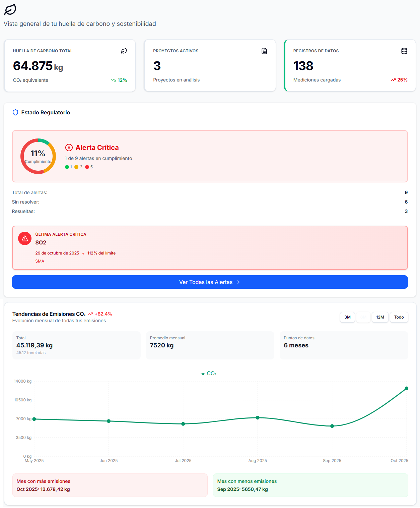This screenshot has height=508, width=420.
Task: Select the green resolved alerts dot
Action: (66, 167)
